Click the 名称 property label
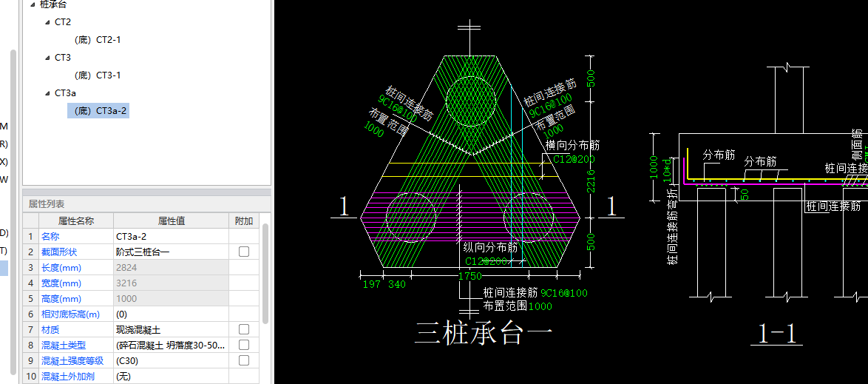The width and height of the screenshot is (868, 384). click(51, 237)
